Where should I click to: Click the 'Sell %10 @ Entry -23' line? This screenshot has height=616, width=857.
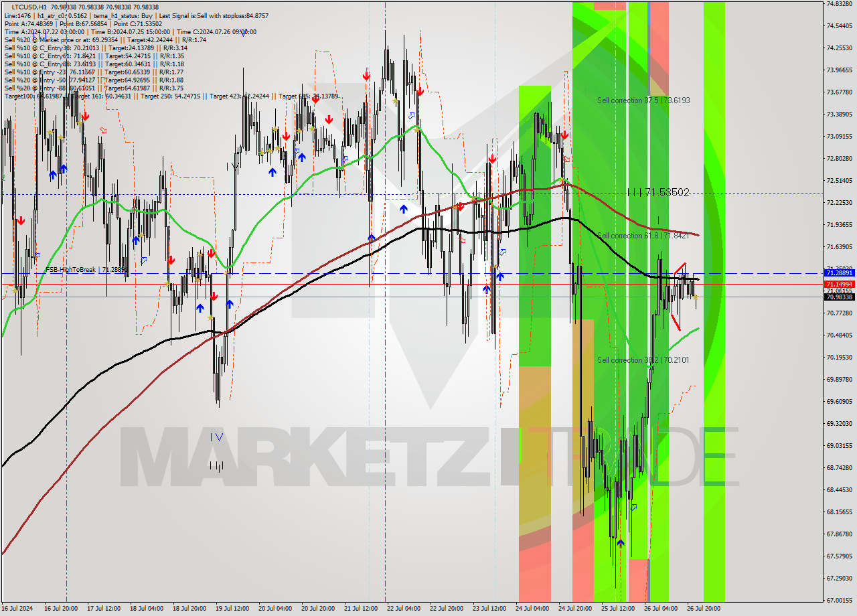[94, 72]
